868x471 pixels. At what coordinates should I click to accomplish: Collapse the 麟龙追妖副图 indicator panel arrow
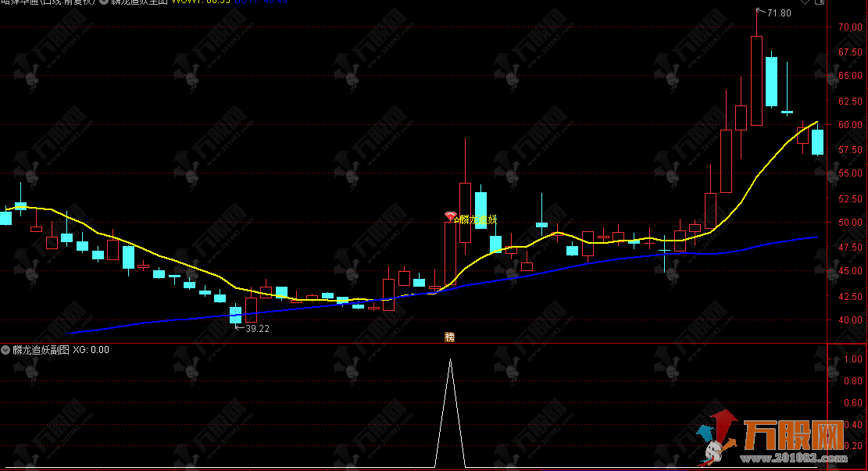coord(5,350)
